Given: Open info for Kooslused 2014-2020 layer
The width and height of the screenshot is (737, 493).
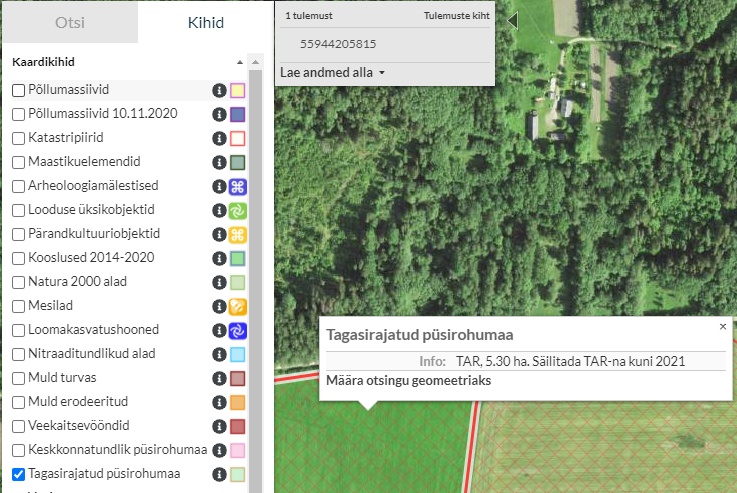Looking at the screenshot, I should coord(219,258).
